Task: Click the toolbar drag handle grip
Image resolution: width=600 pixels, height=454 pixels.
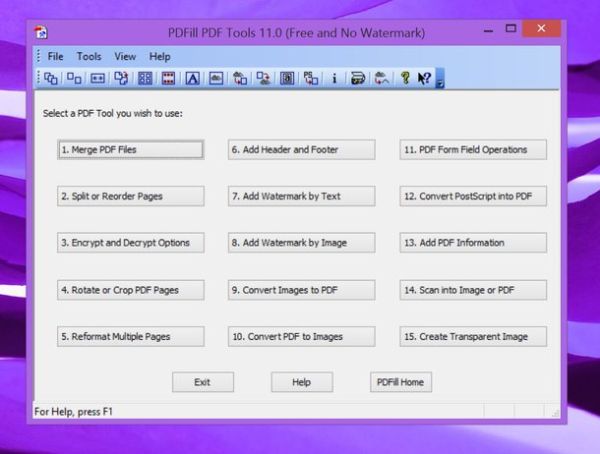Action: pos(40,78)
